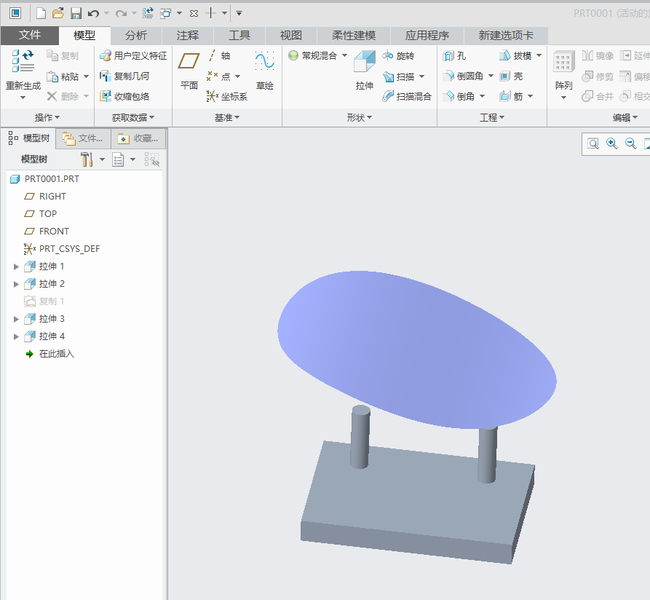Viewport: 650px width, 600px height.
Task: Click the 坐标系 coordinate system tool
Action: tap(226, 97)
